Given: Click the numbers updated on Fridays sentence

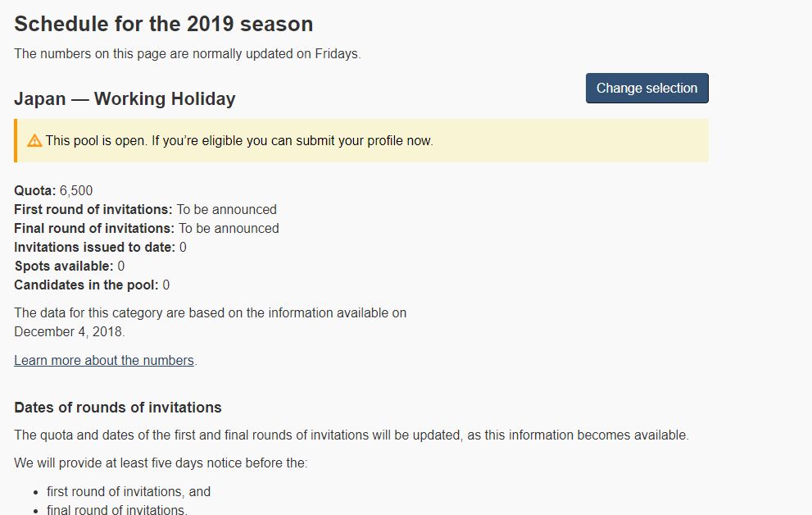Looking at the screenshot, I should [188, 54].
